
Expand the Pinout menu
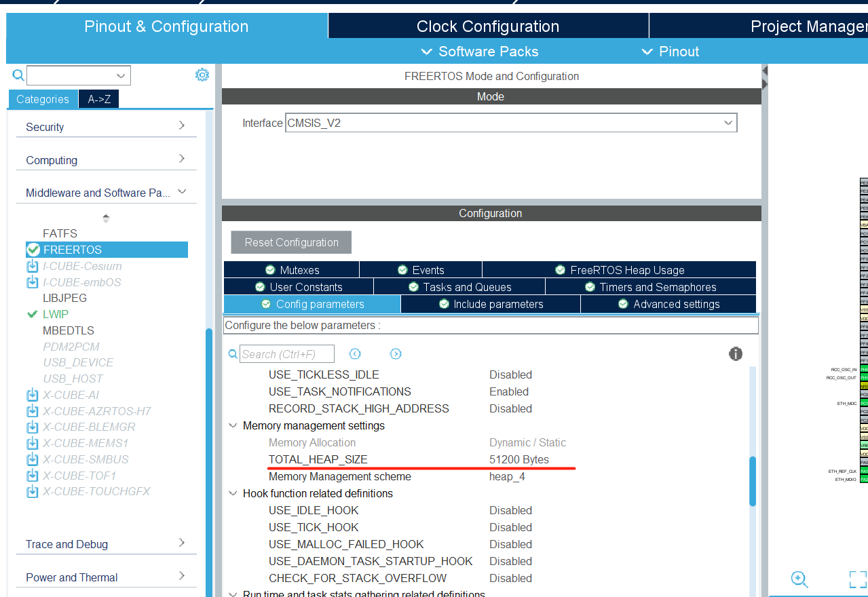coord(671,52)
